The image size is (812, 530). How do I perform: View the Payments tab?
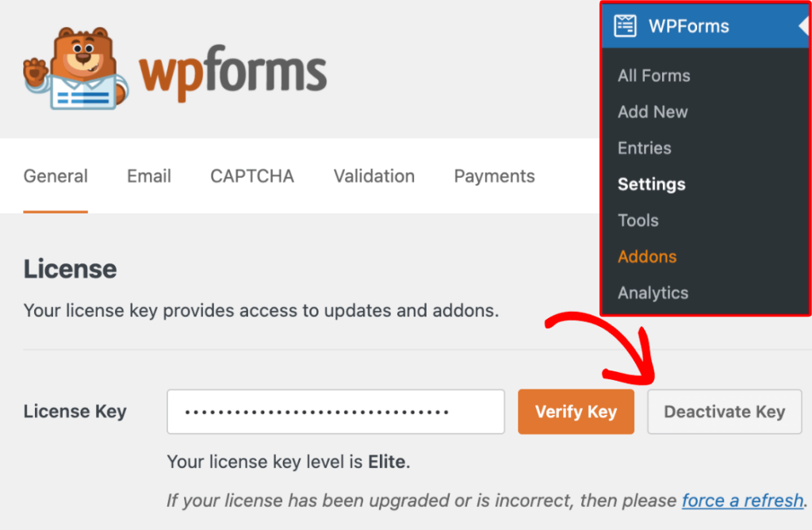(494, 176)
